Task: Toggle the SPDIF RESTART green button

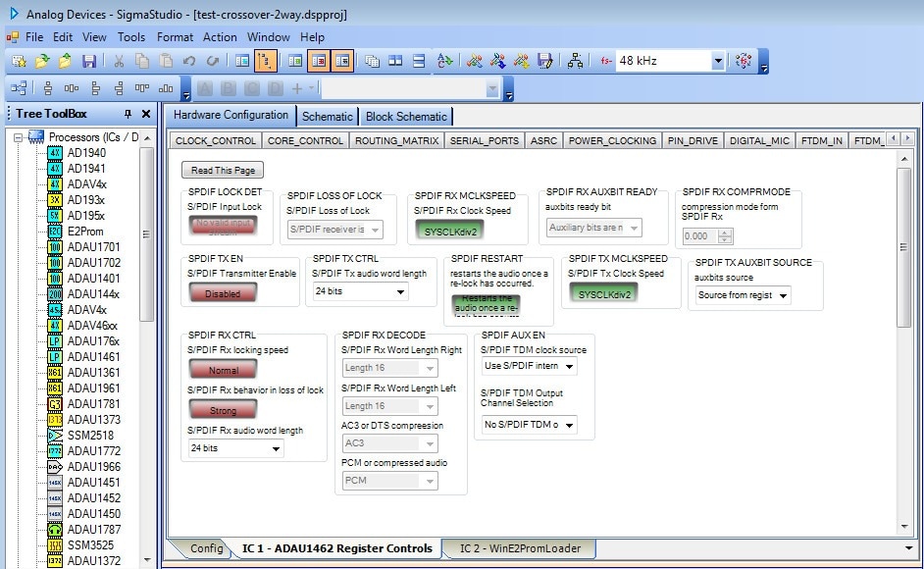Action: (x=487, y=306)
